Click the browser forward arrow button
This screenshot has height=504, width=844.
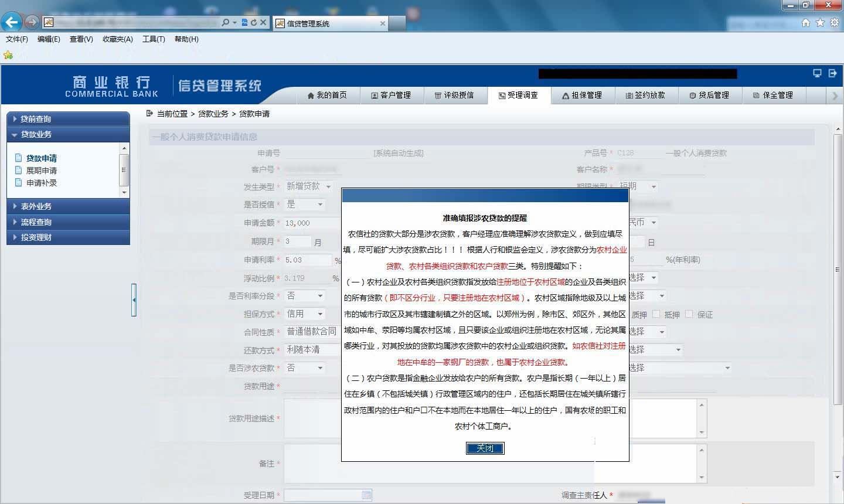32,22
